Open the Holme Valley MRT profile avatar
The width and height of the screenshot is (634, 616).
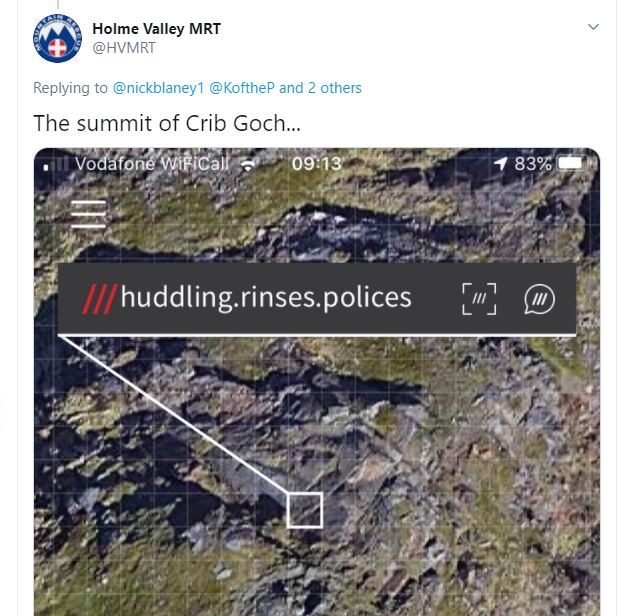(57, 38)
